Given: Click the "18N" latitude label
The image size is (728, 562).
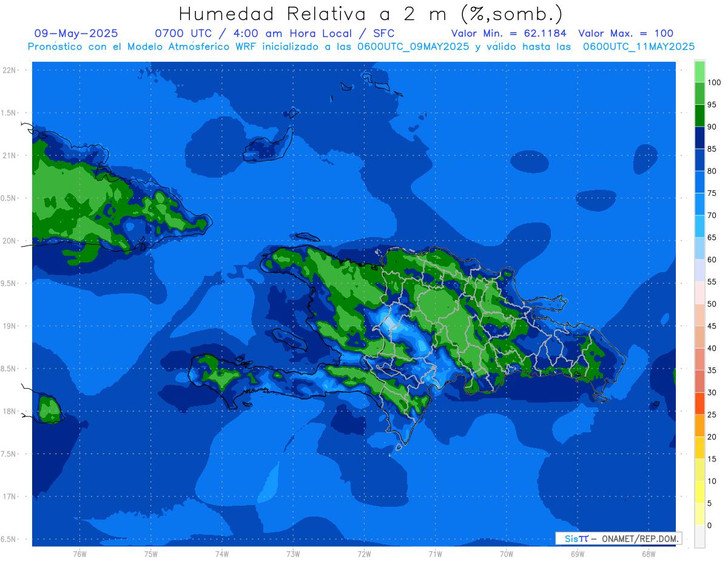Looking at the screenshot, I should point(10,412).
